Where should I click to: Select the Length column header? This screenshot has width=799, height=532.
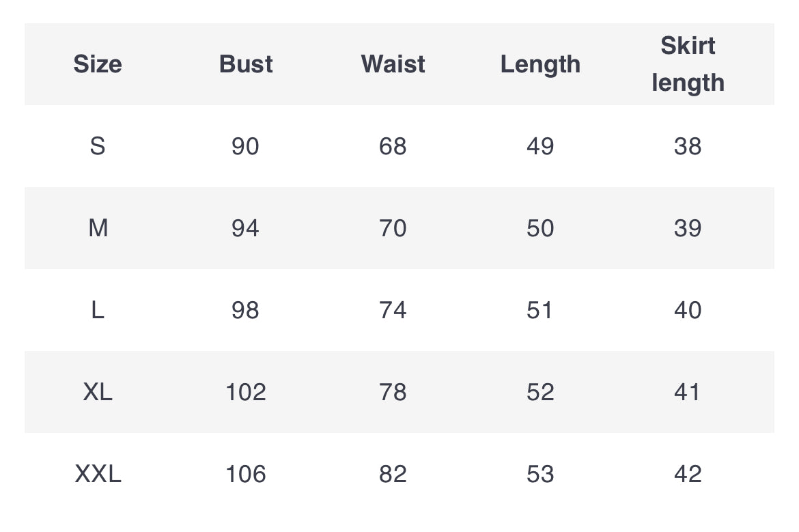click(x=540, y=65)
